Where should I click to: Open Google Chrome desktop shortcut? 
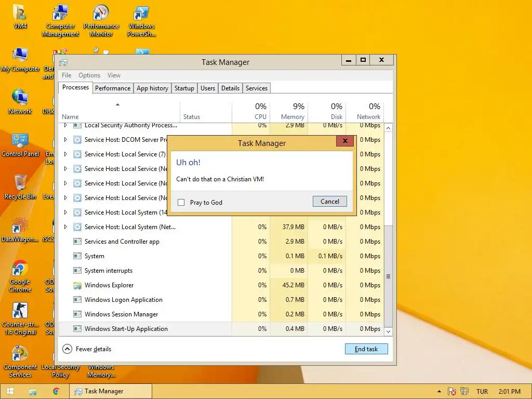(20, 276)
